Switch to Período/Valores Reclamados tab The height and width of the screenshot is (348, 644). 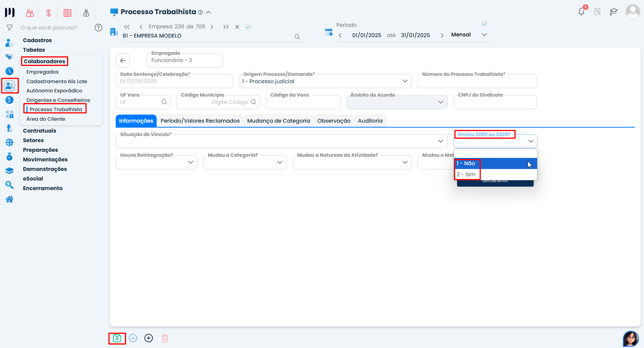200,121
